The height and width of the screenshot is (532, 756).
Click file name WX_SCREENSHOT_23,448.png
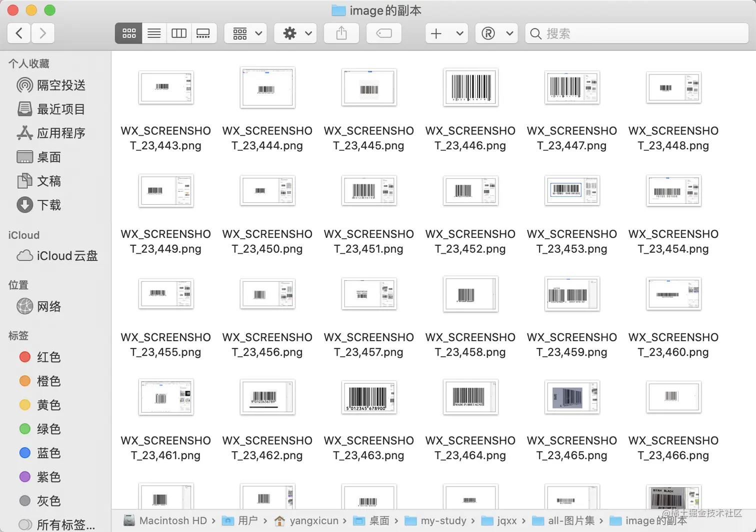[673, 138]
